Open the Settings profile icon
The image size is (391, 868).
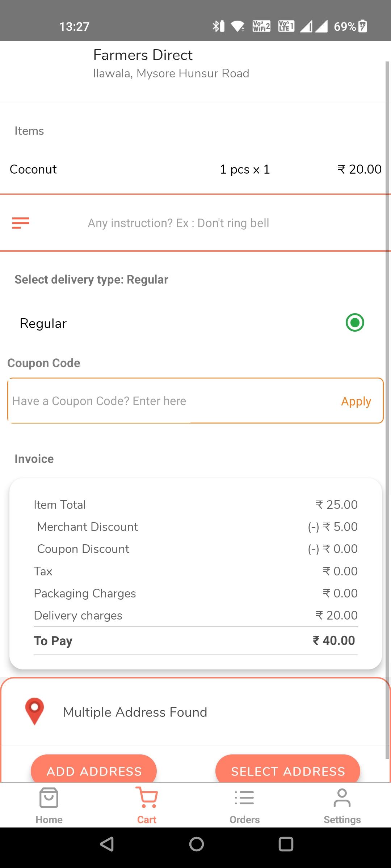tap(342, 797)
